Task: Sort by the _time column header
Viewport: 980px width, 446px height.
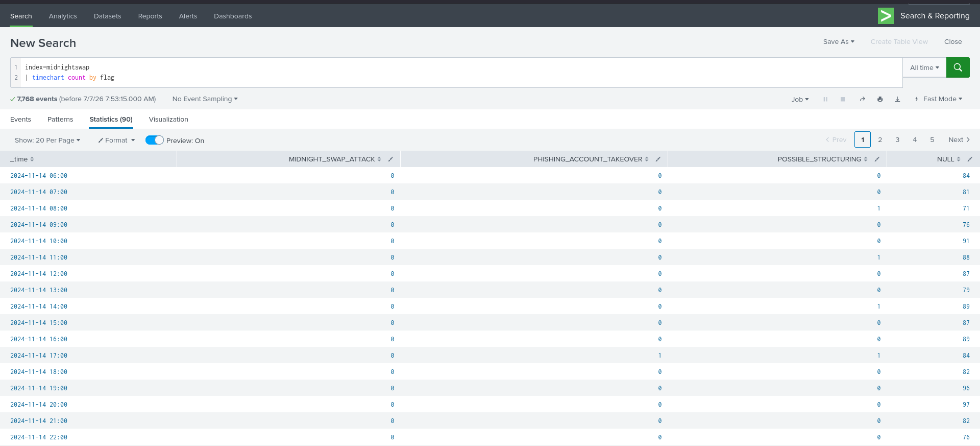Action: 22,159
